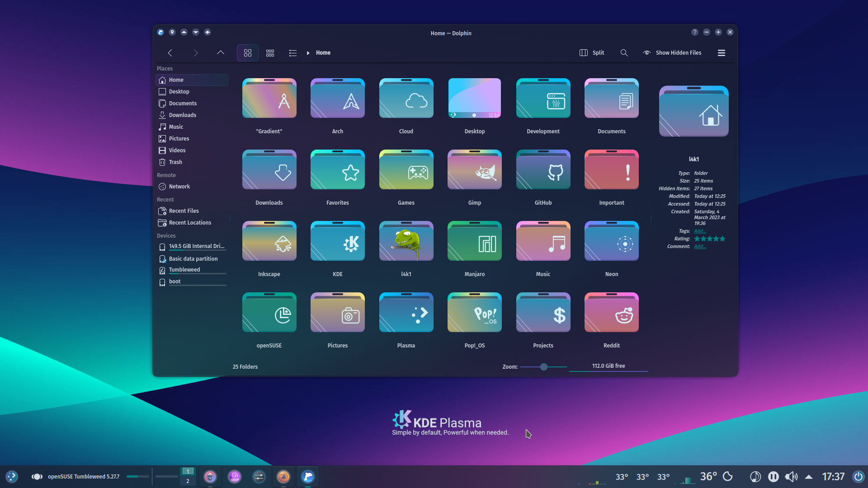The width and height of the screenshot is (868, 488).
Task: Select the Arch folder icon
Action: click(x=338, y=98)
